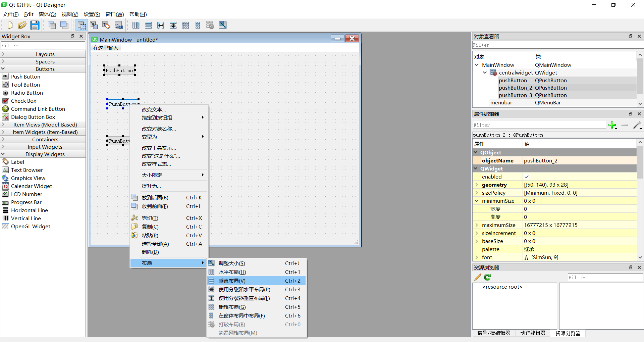This screenshot has width=644, height=342.
Task: Open the 窗体(O) menu
Action: [48, 14]
